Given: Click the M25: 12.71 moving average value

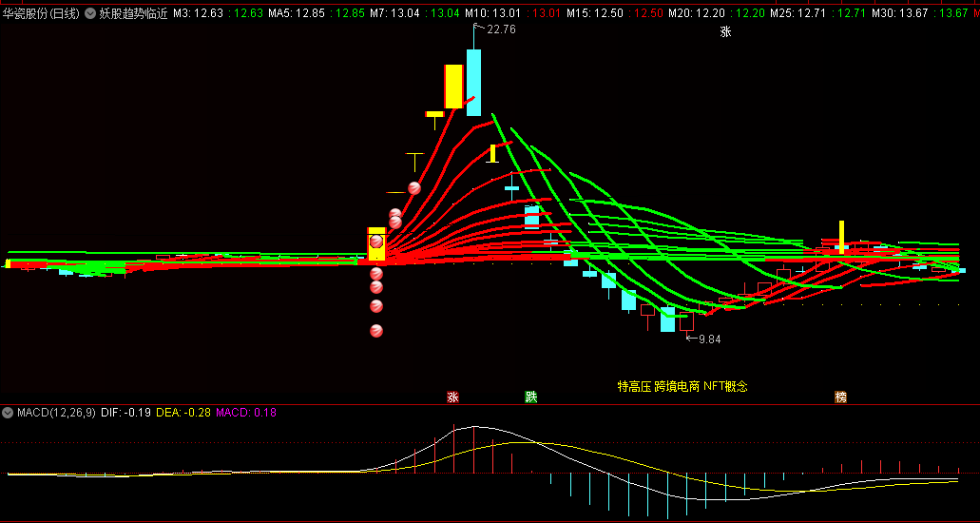Looking at the screenshot, I should coord(798,13).
